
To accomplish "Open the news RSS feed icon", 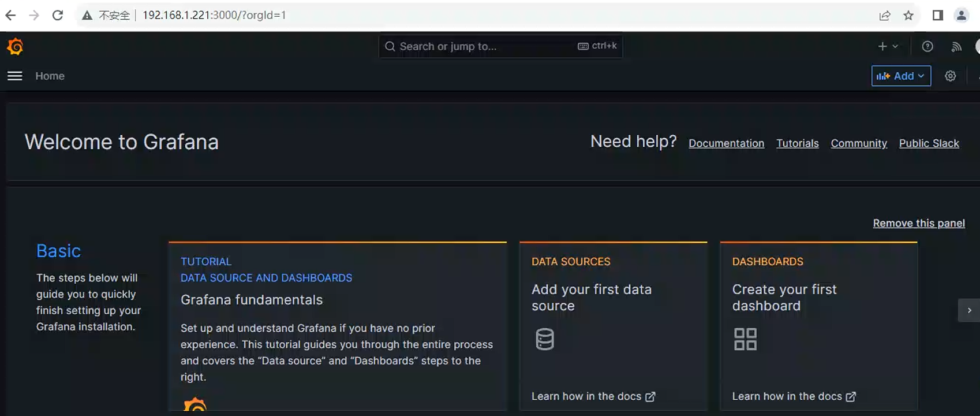I will click(956, 47).
